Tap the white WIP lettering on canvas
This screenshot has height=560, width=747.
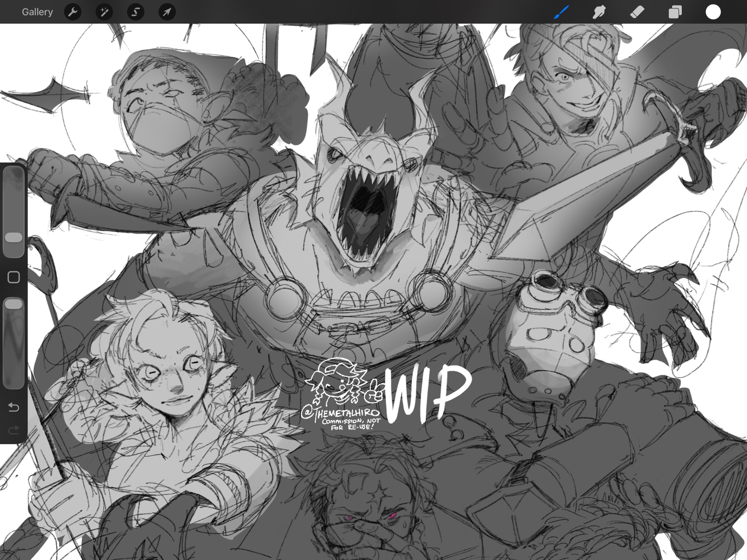426,394
